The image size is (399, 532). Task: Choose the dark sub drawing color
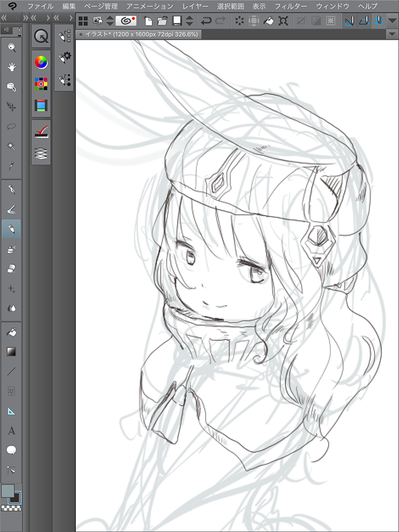coord(15,498)
